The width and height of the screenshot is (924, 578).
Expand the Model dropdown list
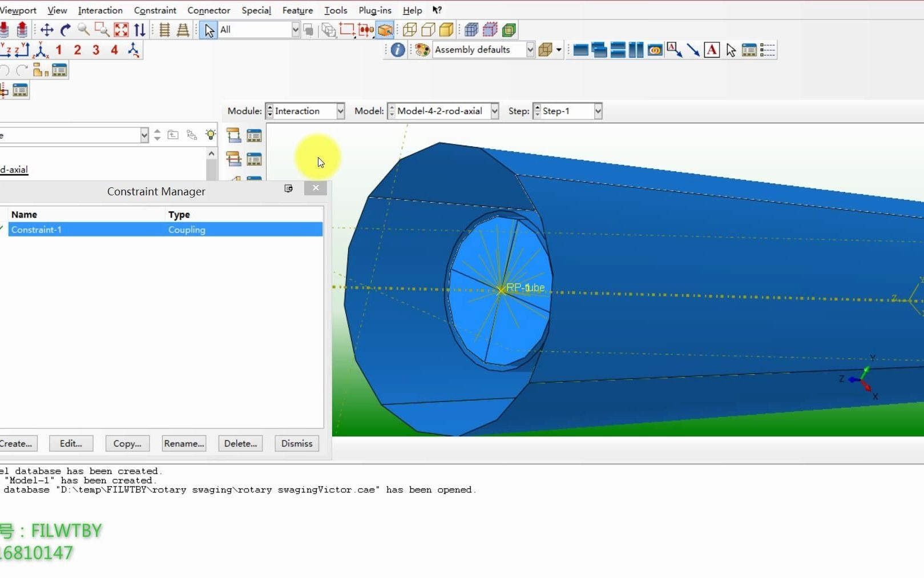click(x=494, y=111)
